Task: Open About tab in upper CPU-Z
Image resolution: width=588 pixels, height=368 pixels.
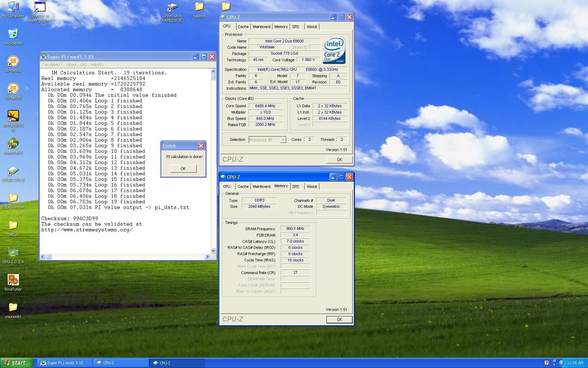Action: pyautogui.click(x=312, y=27)
